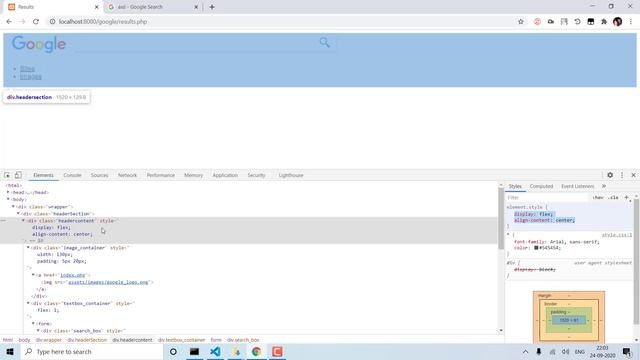Open the Chrome profile avatar
Image resolution: width=640 pixels, height=360 pixels.
coord(618,22)
